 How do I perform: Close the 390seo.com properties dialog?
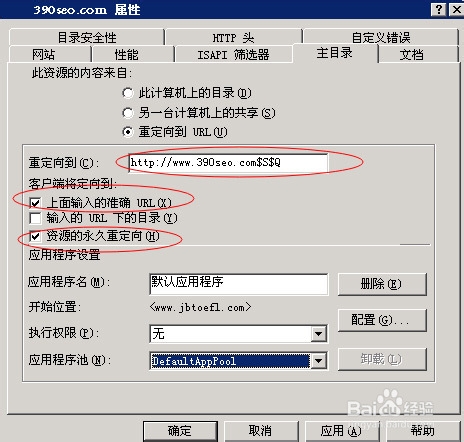(x=457, y=9)
